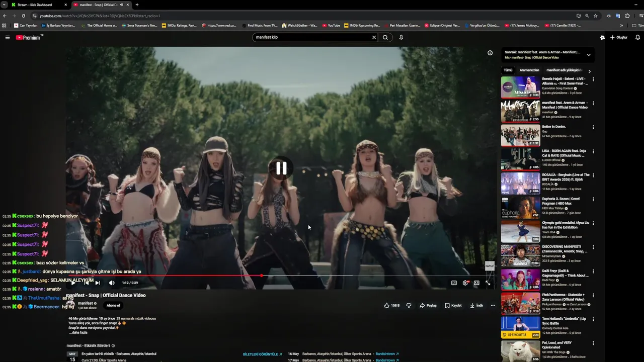Viewport: 644px width, 362px height.
Task: Expand the description with ...daha fazla
Action: 78,332
